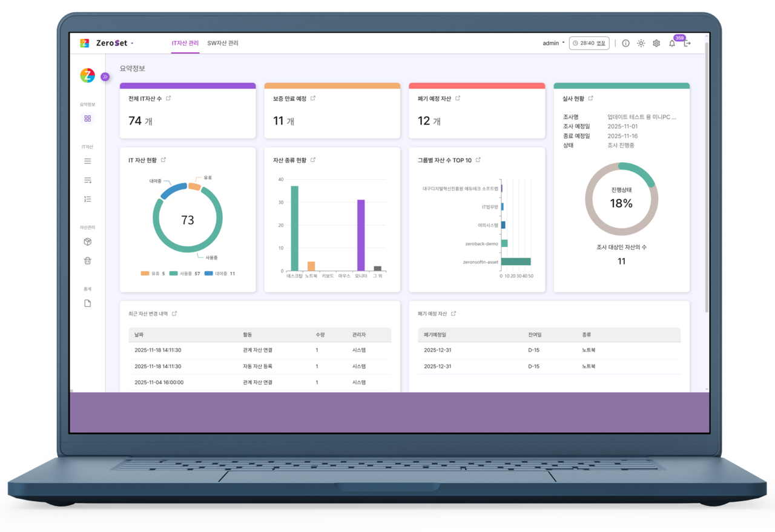Toggle 사용중 series in the donut legend
This screenshot has width=775, height=532.
(x=185, y=274)
